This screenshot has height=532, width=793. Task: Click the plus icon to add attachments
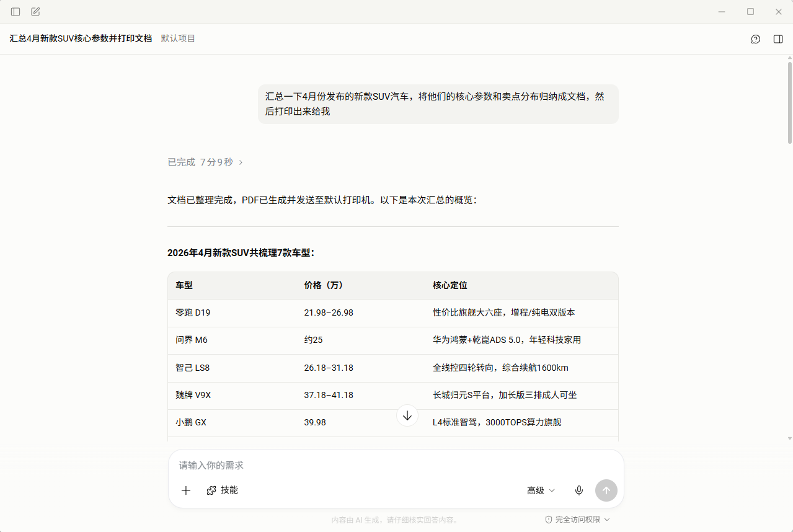(x=186, y=490)
